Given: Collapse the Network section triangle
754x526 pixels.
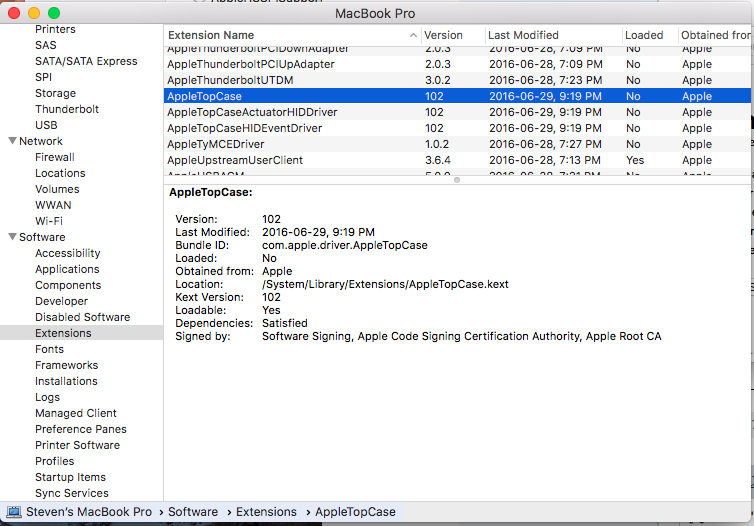Looking at the screenshot, I should [13, 141].
